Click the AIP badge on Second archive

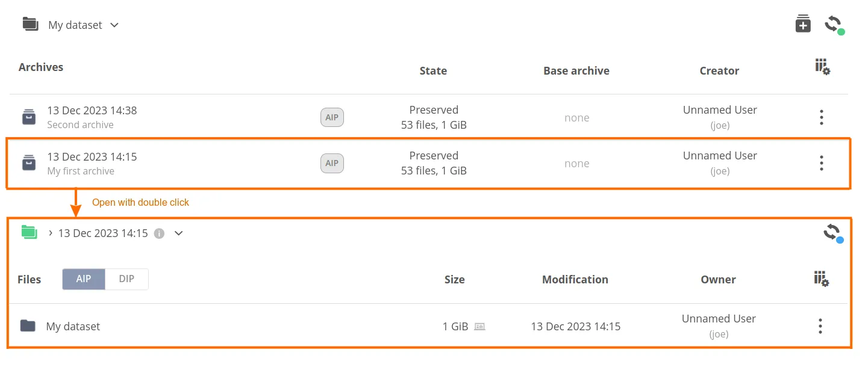click(x=332, y=117)
